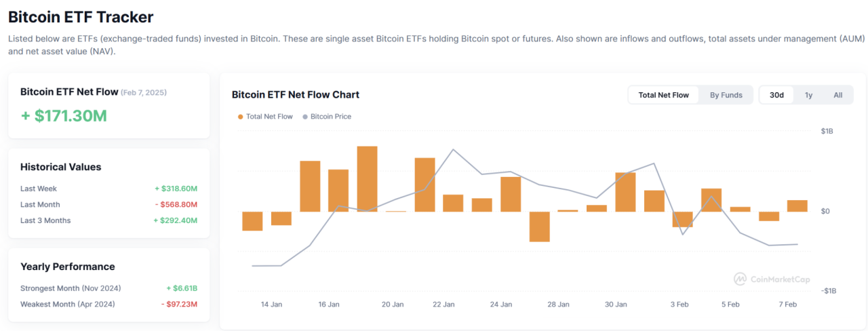Click the Strongest Month (Nov 2024) row
868x331 pixels.
(x=108, y=288)
